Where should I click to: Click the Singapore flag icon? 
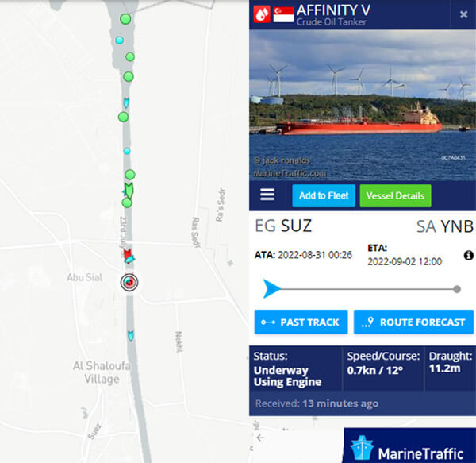tap(283, 14)
